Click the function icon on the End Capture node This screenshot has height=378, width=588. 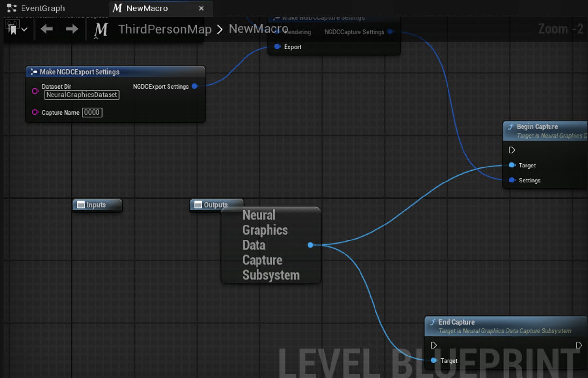tap(433, 322)
